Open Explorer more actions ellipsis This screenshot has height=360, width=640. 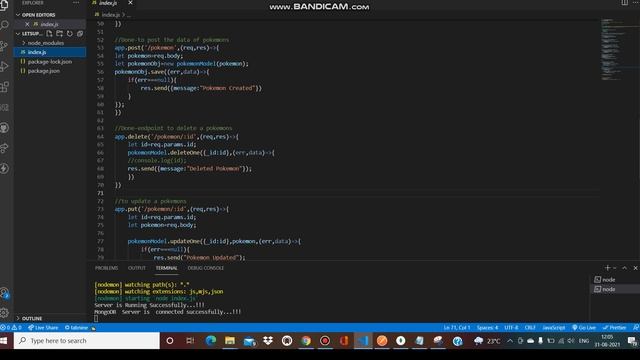point(76,3)
